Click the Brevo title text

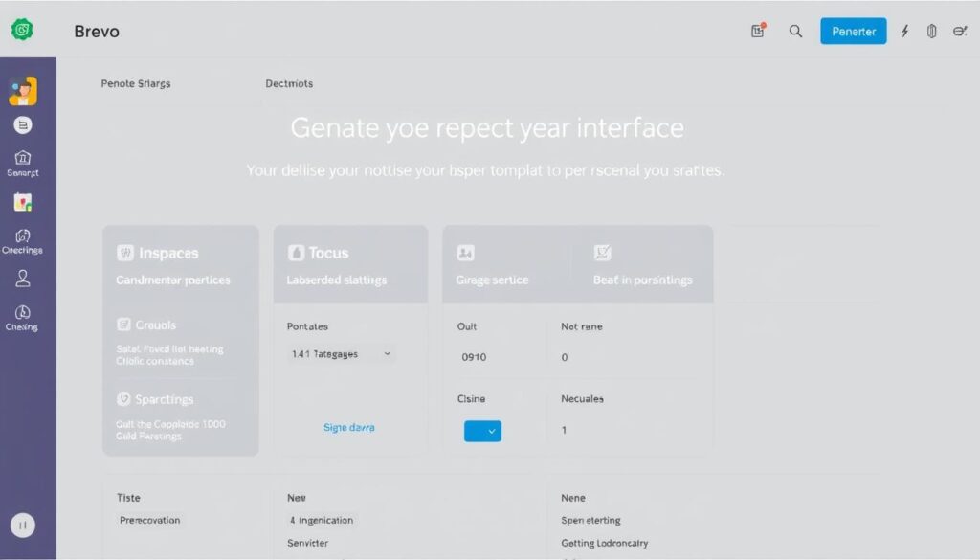tap(97, 32)
